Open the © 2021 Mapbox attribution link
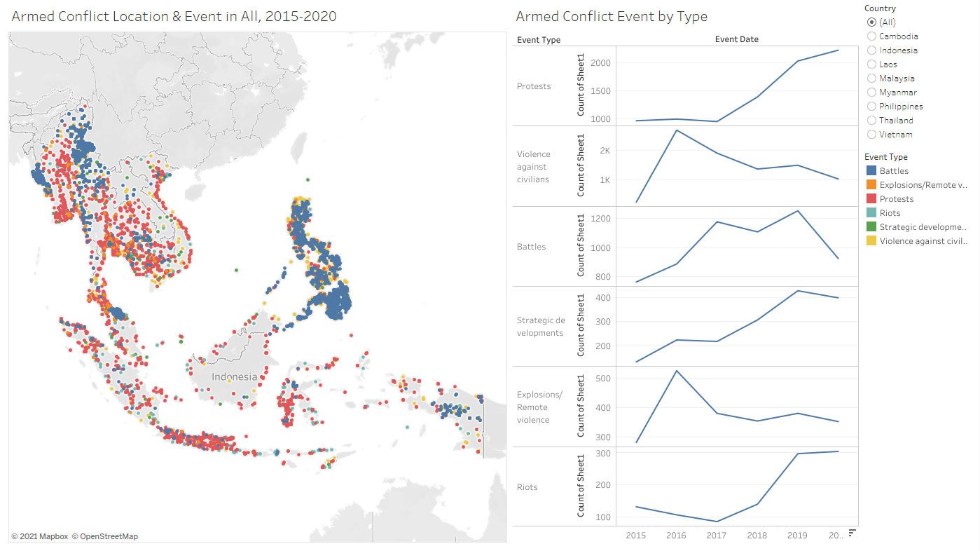The height and width of the screenshot is (551, 980). [39, 537]
